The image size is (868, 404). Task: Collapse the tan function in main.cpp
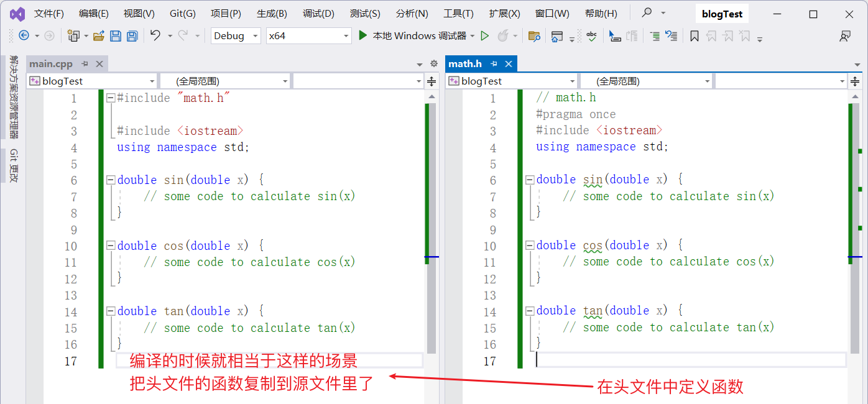point(111,311)
